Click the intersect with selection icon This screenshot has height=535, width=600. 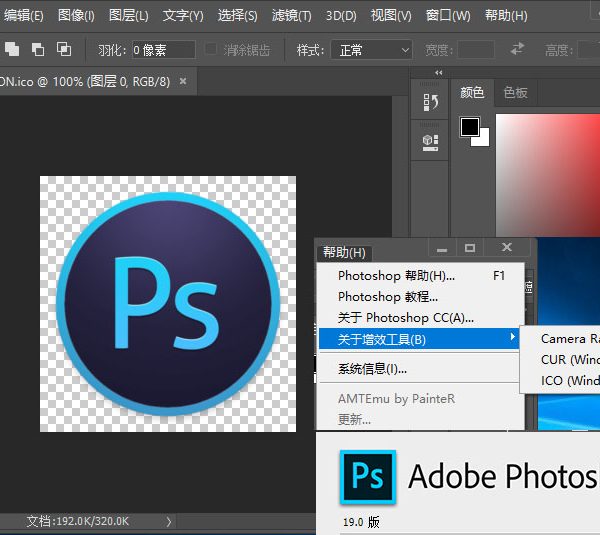(64, 49)
